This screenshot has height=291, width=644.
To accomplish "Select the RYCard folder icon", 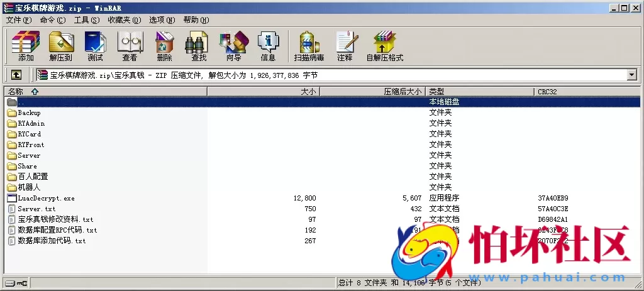I will click(12, 134).
